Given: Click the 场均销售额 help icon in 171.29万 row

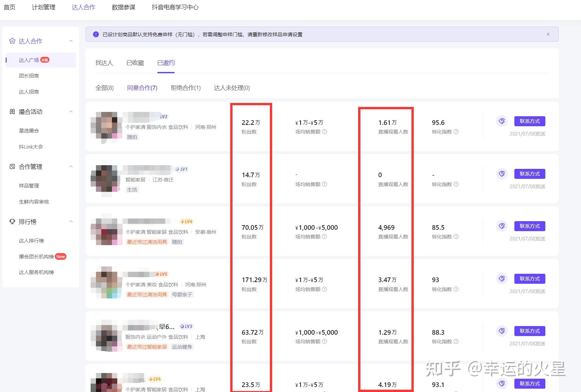Looking at the screenshot, I should point(324,289).
